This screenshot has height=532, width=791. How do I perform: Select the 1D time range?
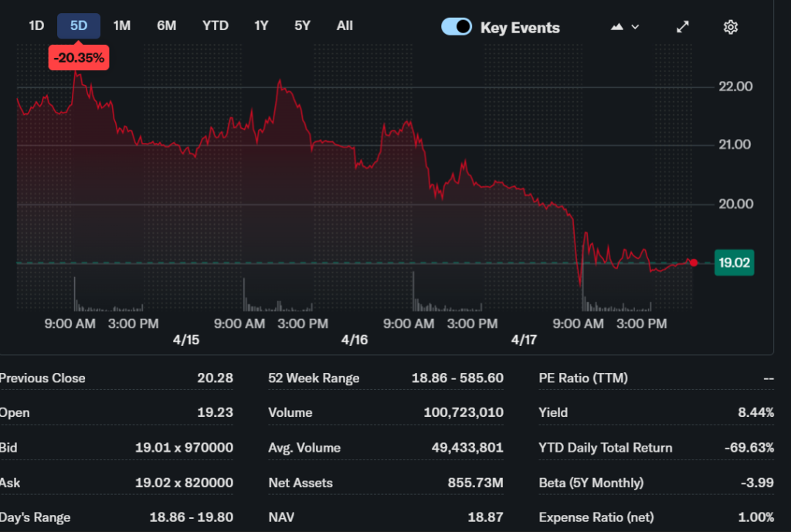(36, 25)
